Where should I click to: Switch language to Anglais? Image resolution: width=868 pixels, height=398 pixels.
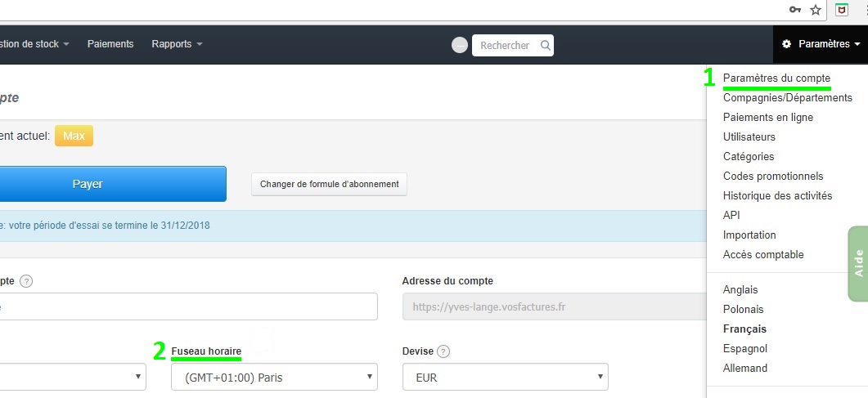(740, 289)
